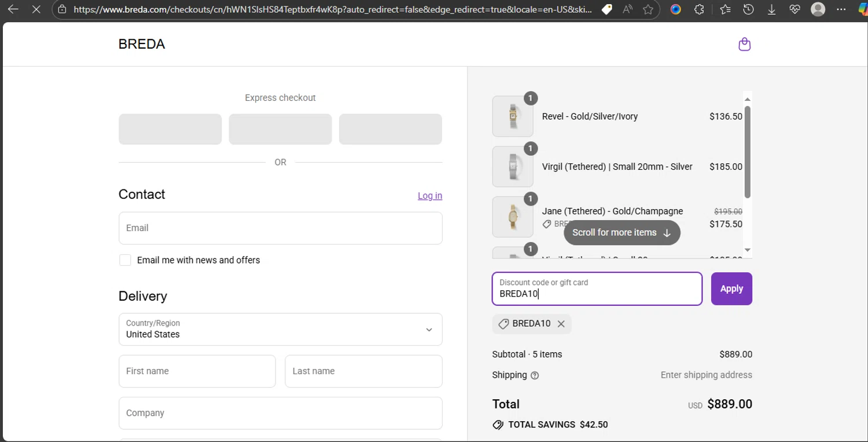Image resolution: width=868 pixels, height=442 pixels.
Task: Focus the Email input field
Action: 280,228
